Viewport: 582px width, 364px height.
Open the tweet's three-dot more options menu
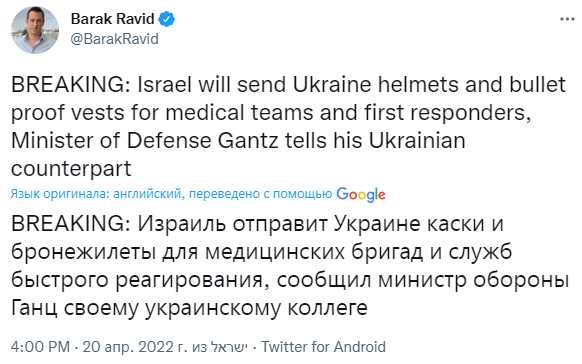click(567, 19)
